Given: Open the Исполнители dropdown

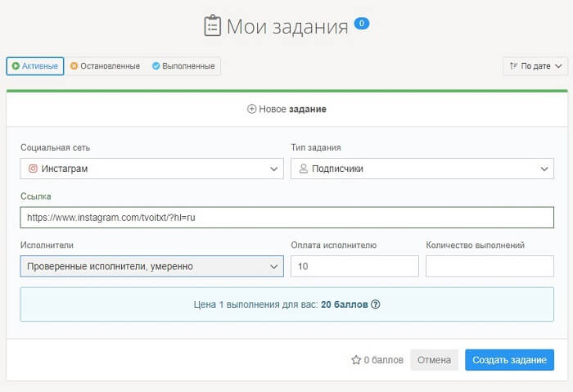Looking at the screenshot, I should tap(151, 266).
